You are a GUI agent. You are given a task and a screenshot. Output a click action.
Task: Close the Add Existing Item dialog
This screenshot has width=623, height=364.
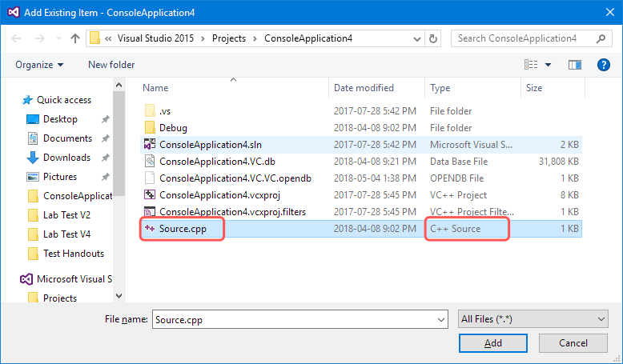(610, 13)
